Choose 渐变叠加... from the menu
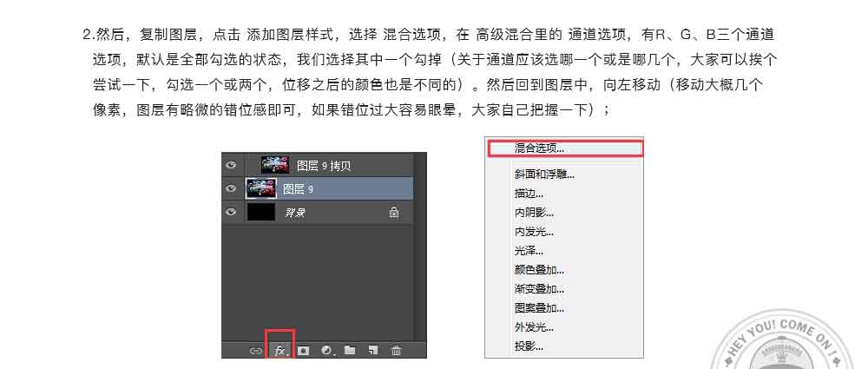 click(x=539, y=289)
